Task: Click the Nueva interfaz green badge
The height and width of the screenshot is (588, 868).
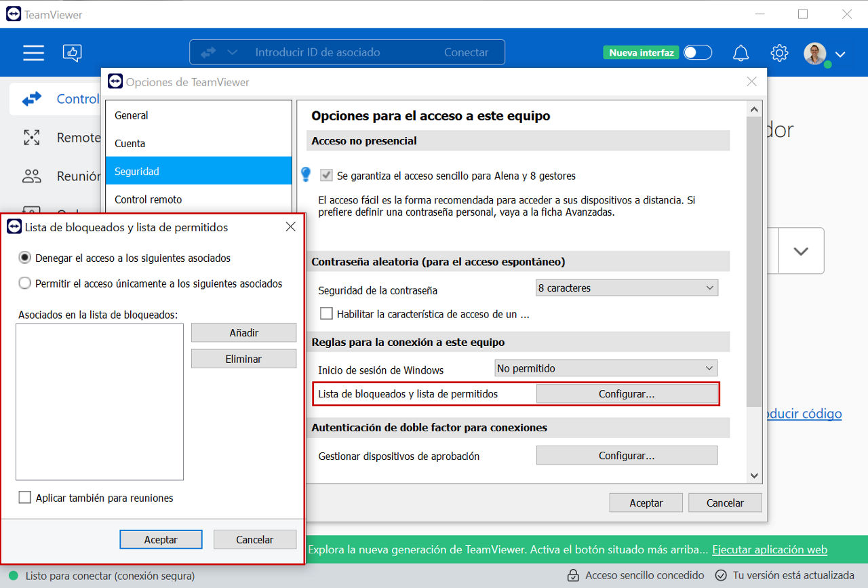Action: pyautogui.click(x=641, y=52)
